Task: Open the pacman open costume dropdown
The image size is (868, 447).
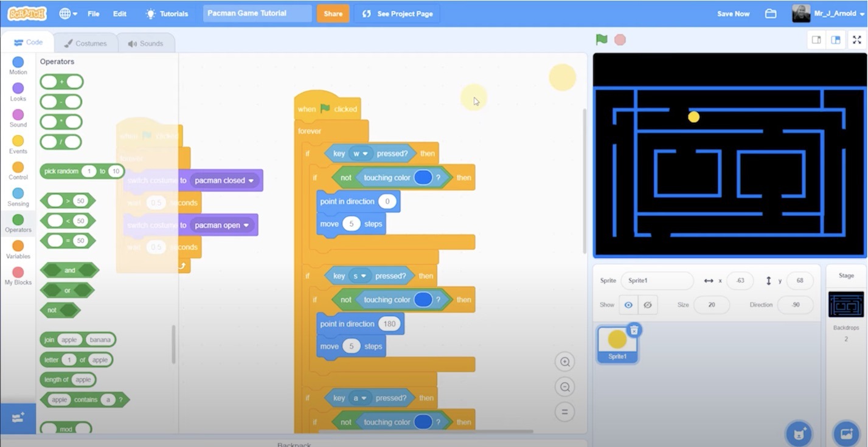Action: (222, 225)
